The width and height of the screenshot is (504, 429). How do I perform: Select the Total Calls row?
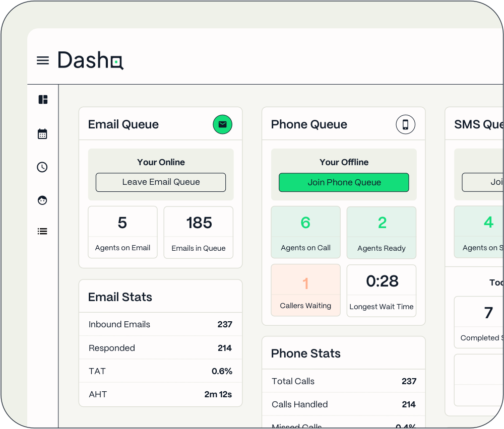click(344, 381)
